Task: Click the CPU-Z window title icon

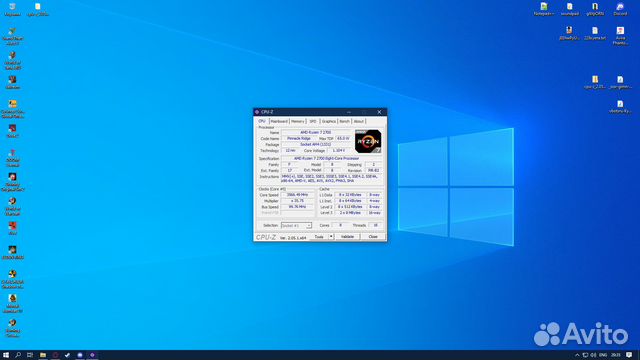Action: (x=257, y=112)
